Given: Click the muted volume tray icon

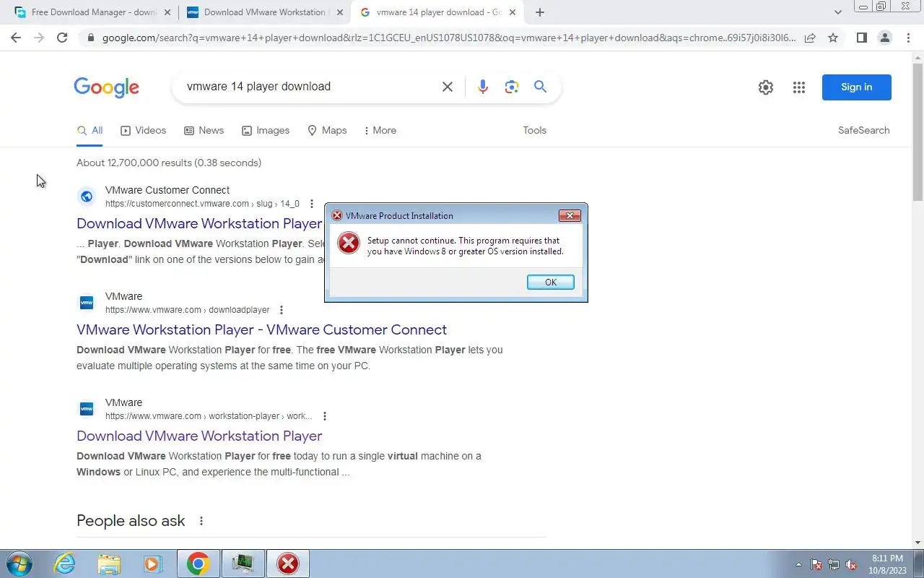Looking at the screenshot, I should pos(851,564).
